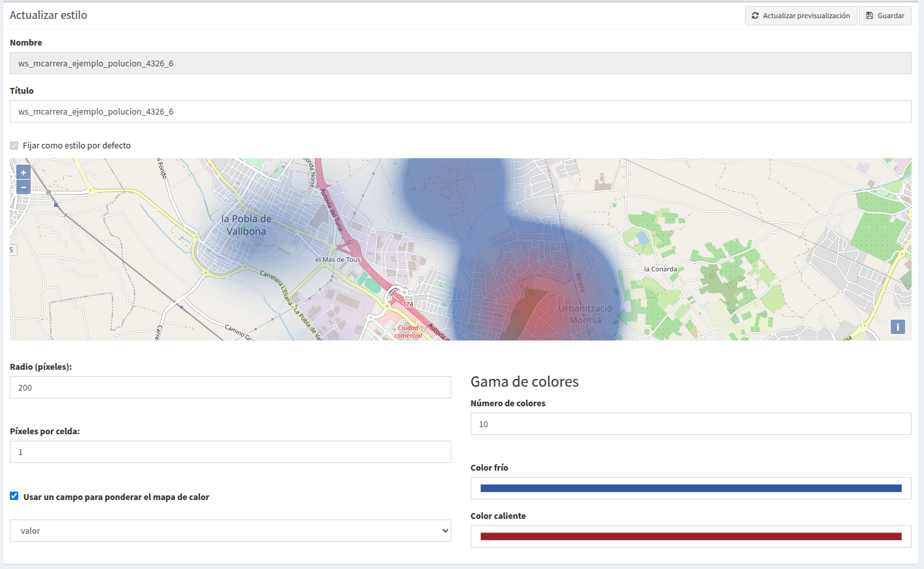This screenshot has height=569, width=924.
Task: Toggle Fijar como estilo por defecto checkbox
Action: (14, 145)
